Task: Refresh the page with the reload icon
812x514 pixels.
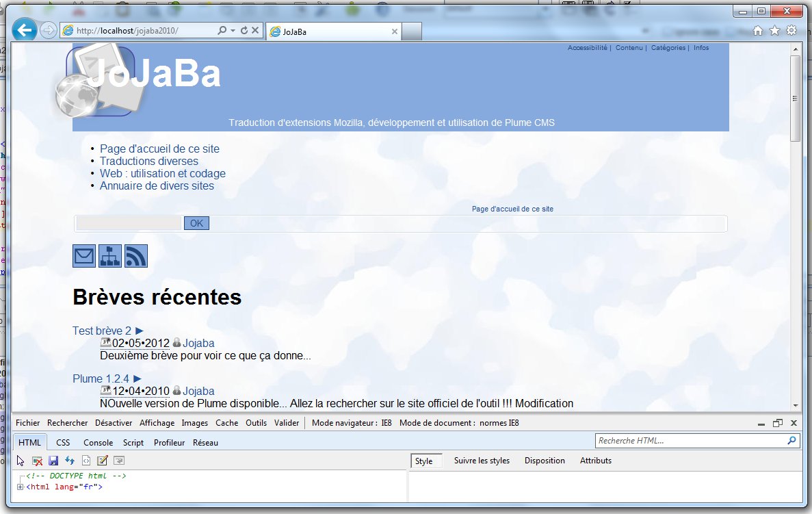Action: point(244,31)
